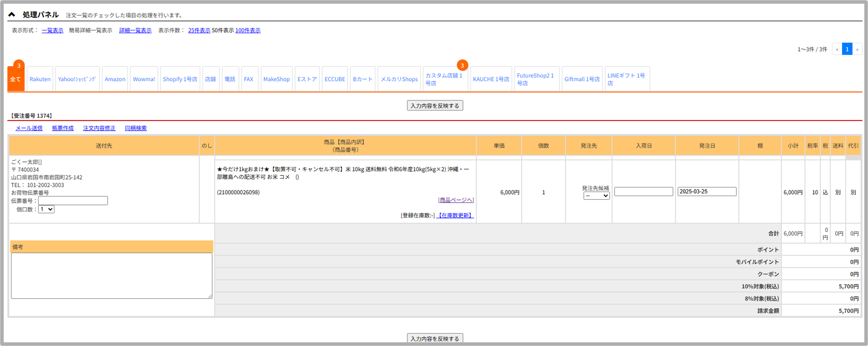This screenshot has width=868, height=346.
Task: Focus the empty 入荷日 date field
Action: (644, 191)
